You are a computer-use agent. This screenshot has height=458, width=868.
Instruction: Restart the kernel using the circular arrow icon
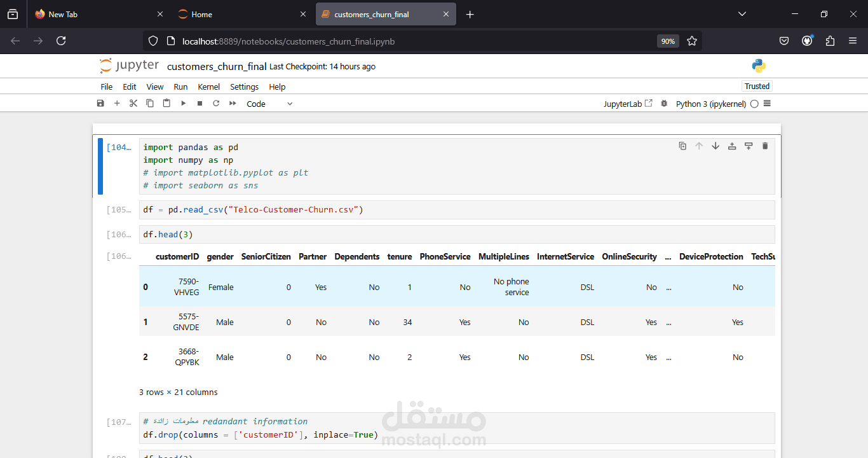[x=216, y=104]
